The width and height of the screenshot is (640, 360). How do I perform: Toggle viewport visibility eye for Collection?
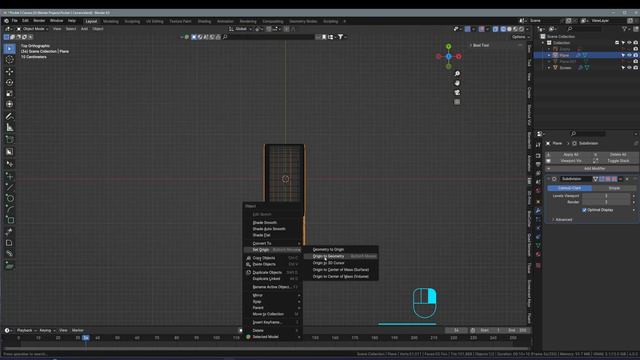629,42
